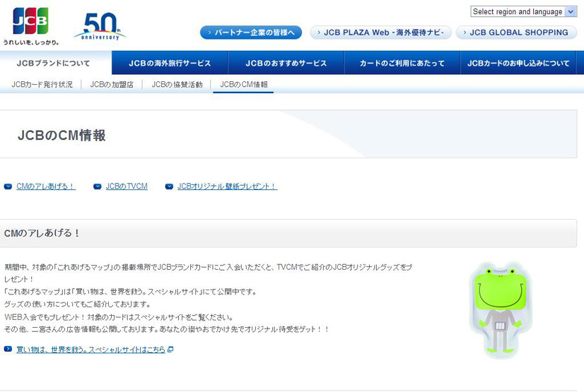The width and height of the screenshot is (584, 392).
Task: Click the CMのアレあげる！ section heading
Action: 42,233
